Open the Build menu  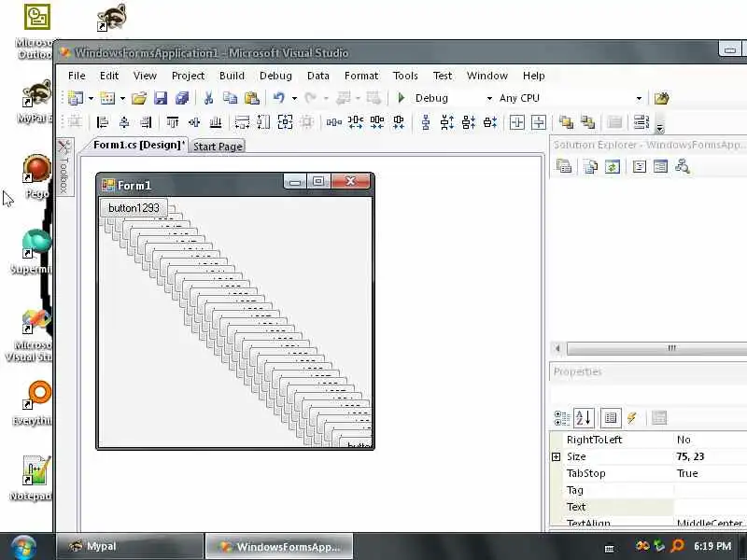point(232,76)
